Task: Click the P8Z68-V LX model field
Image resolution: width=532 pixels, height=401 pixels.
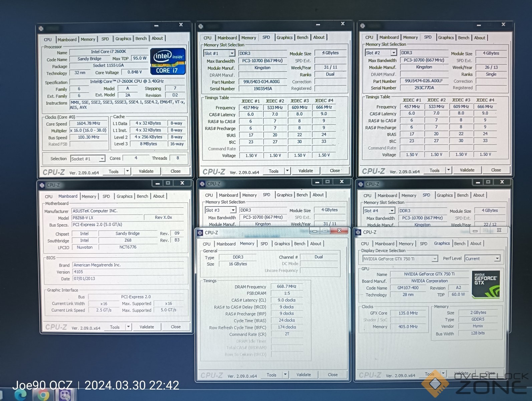Action: [107, 218]
